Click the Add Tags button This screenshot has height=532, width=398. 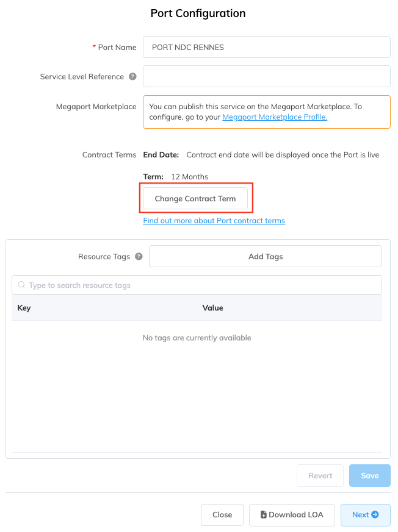(x=266, y=257)
